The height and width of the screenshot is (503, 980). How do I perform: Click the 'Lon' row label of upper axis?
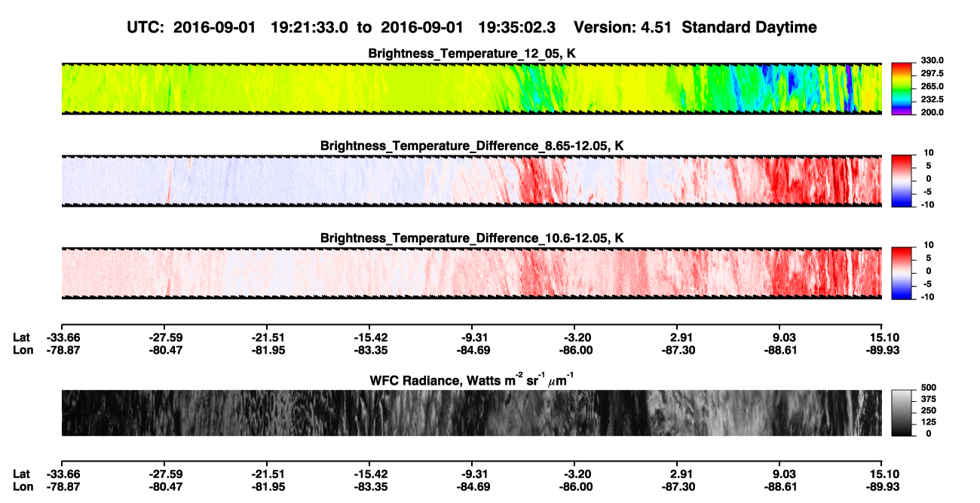pyautogui.click(x=23, y=350)
